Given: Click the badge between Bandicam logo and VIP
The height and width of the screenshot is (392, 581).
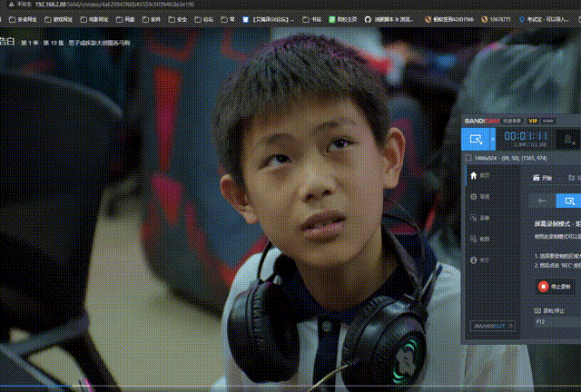Looking at the screenshot, I should (x=512, y=121).
